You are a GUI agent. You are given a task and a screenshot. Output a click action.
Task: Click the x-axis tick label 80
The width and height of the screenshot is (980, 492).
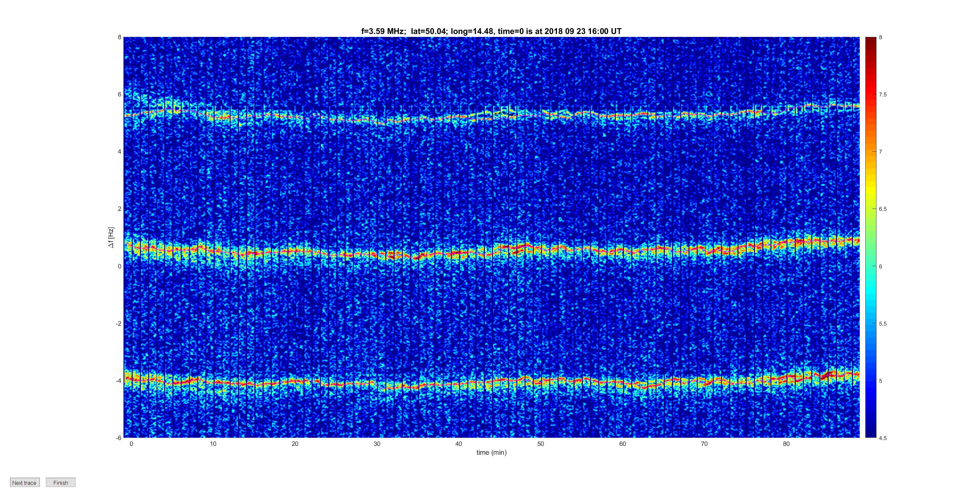786,444
